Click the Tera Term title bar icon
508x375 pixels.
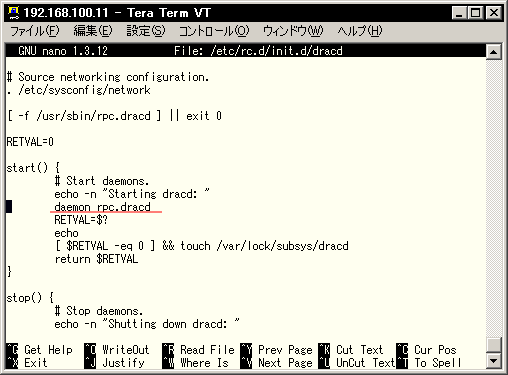[14, 13]
